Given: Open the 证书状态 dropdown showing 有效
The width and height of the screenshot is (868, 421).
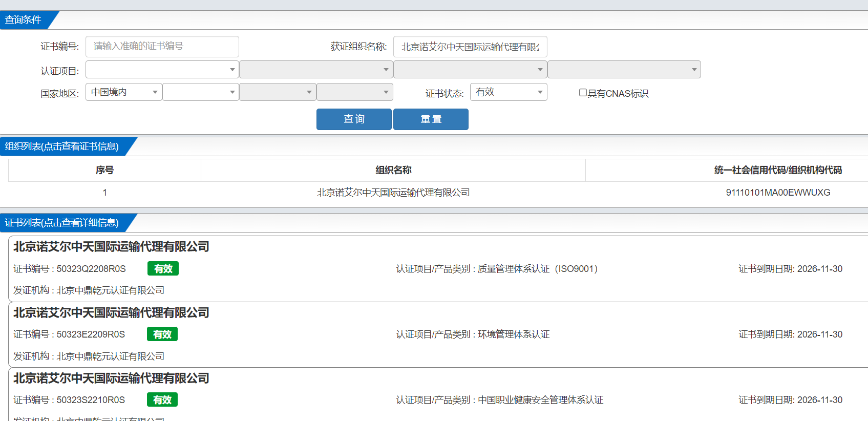Looking at the screenshot, I should click(509, 92).
